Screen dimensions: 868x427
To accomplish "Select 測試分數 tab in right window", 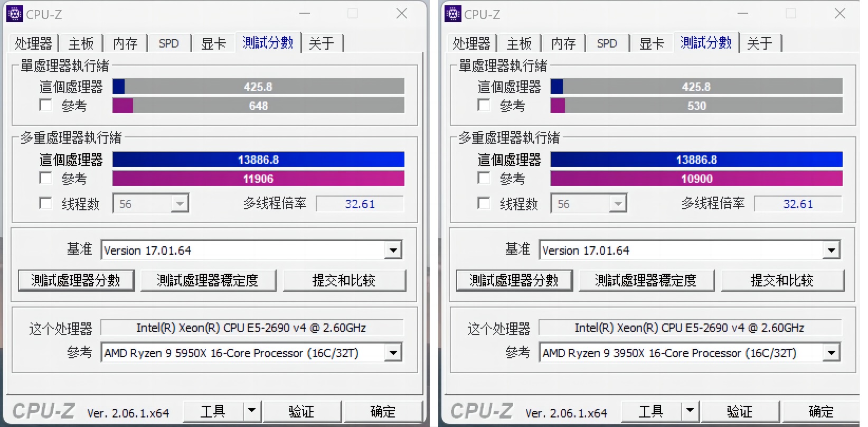I will (706, 42).
